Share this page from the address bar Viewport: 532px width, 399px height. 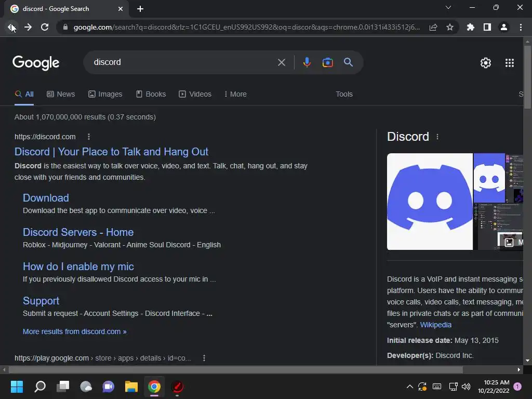(x=433, y=27)
